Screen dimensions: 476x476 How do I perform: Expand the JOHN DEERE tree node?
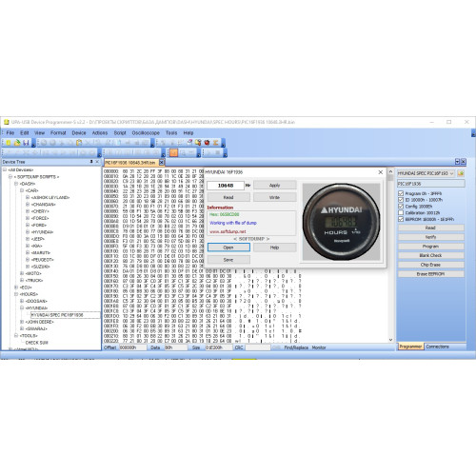[x=22, y=322]
